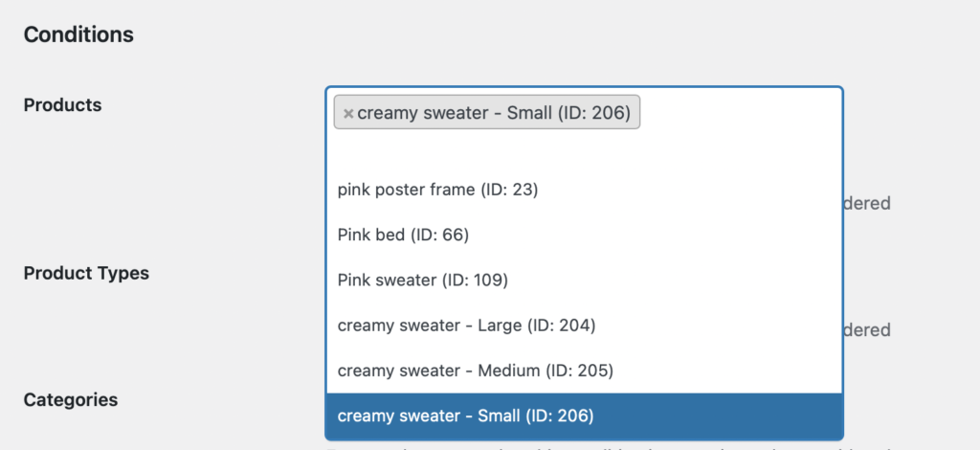Choose creamy sweater - Medium (ID: 205)
Viewport: 980px width, 450px height.
pyautogui.click(x=475, y=371)
